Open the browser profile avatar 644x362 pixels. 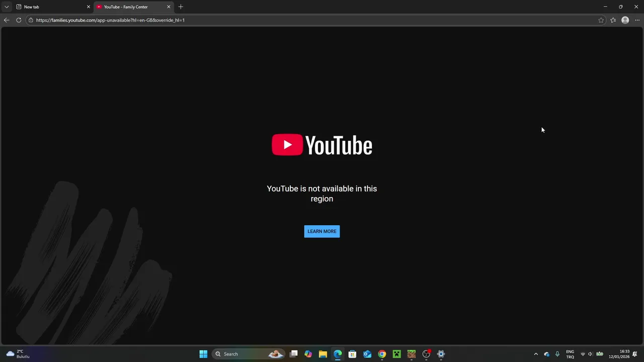(625, 20)
